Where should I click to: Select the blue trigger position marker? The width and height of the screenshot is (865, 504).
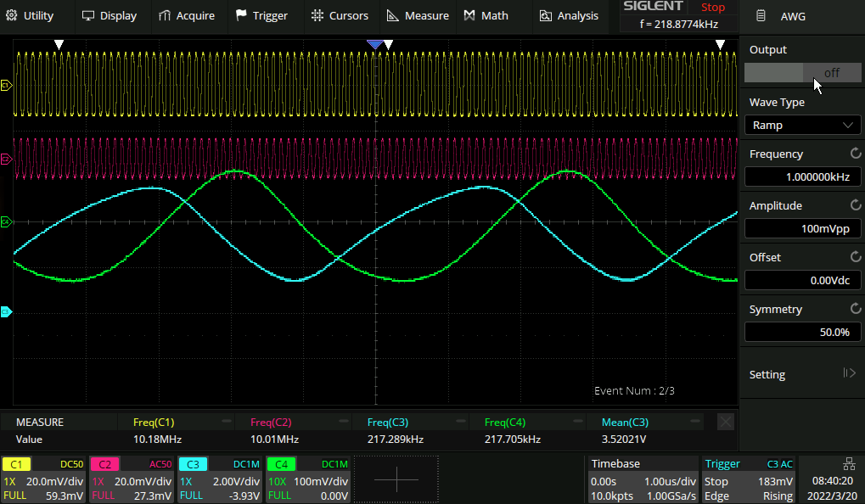pos(374,43)
